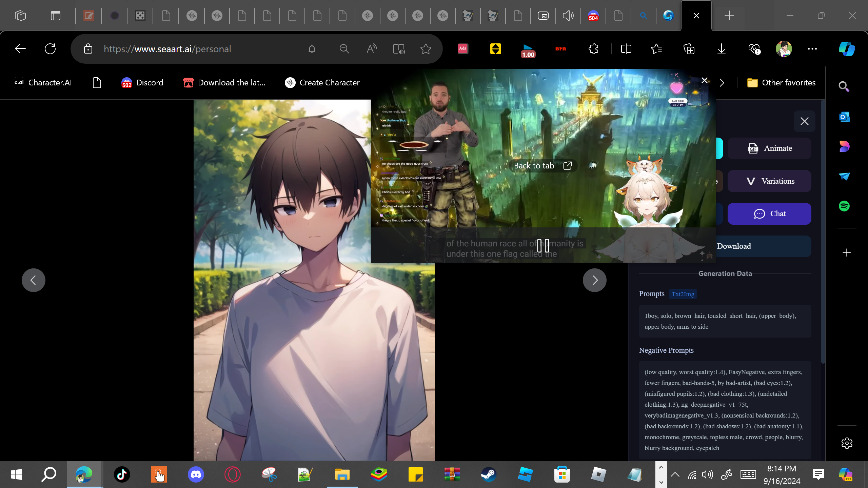Switch to the tab with magnifier icon
Screen dimensions: 868x488
[643, 16]
